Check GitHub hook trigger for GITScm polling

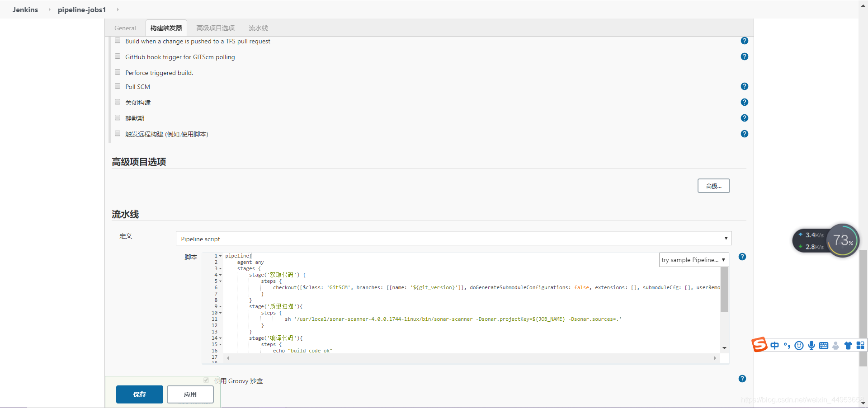pyautogui.click(x=118, y=56)
